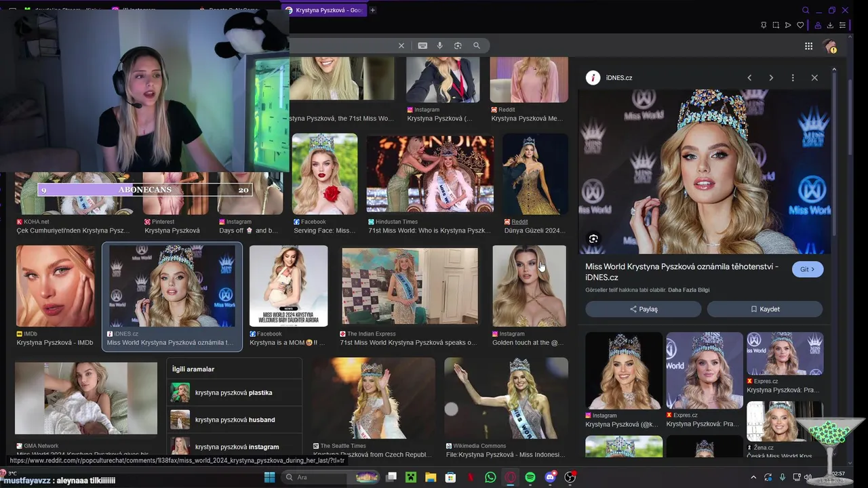Click the pin icon in Opera toolbar
Image resolution: width=868 pixels, height=488 pixels.
(764, 25)
